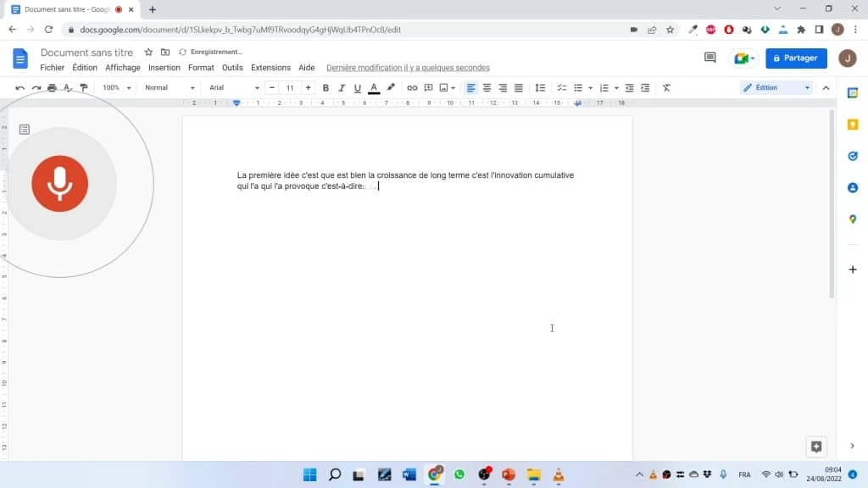The image size is (868, 488).
Task: Click the checklist icon
Action: [561, 88]
